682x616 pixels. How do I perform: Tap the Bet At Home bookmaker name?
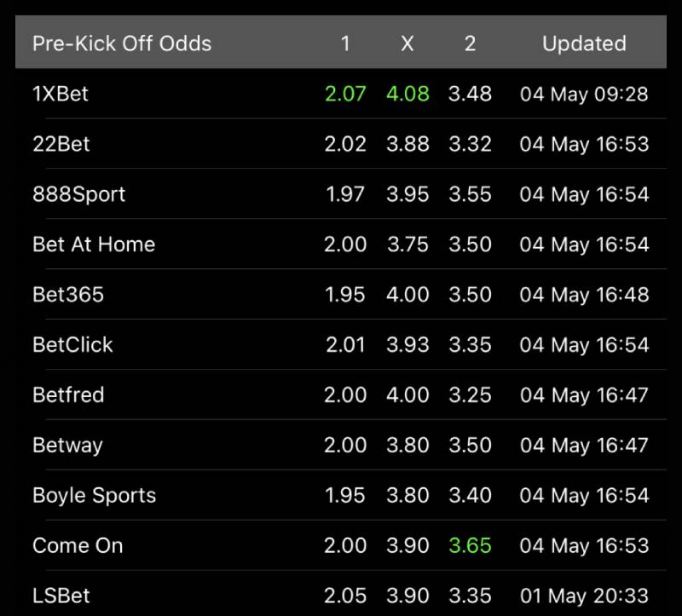pos(94,245)
